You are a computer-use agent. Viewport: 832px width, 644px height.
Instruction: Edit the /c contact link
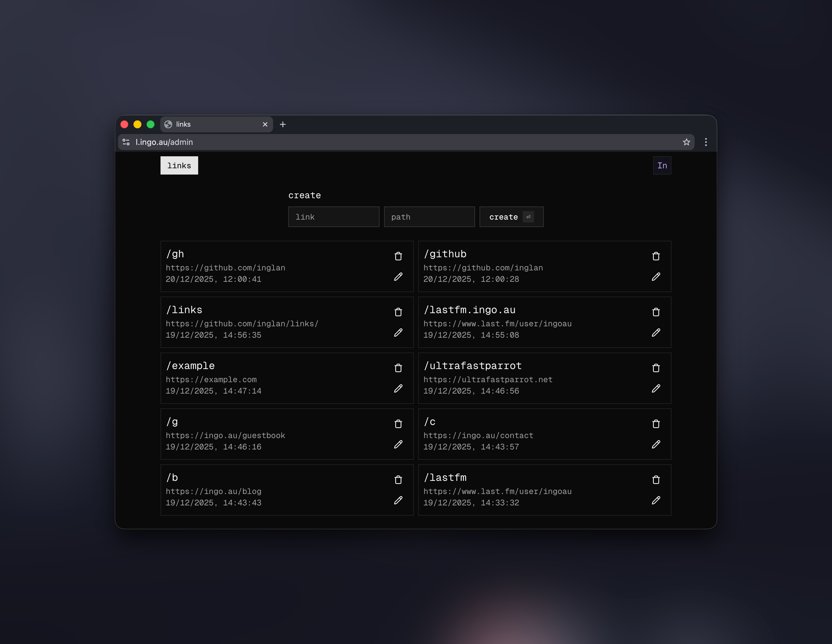(656, 444)
